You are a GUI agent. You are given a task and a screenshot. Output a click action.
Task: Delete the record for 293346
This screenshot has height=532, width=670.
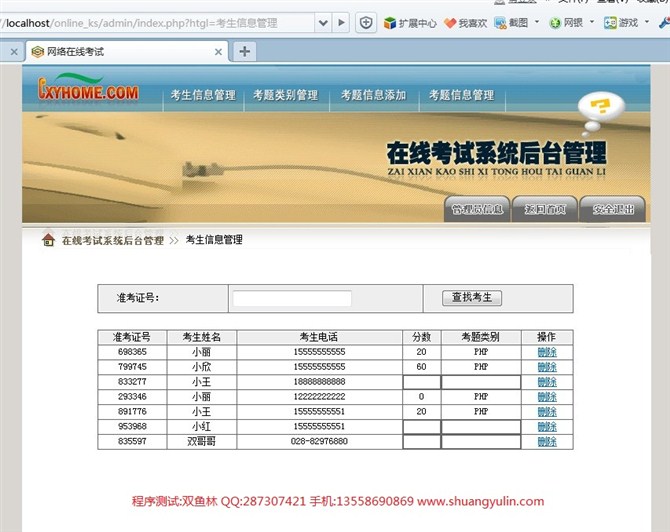click(547, 397)
